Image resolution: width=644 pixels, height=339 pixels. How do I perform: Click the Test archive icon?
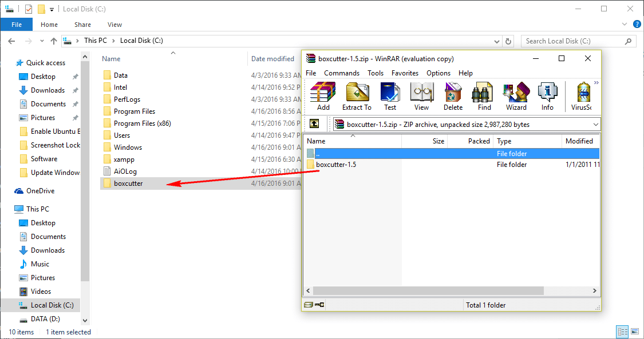tap(390, 97)
